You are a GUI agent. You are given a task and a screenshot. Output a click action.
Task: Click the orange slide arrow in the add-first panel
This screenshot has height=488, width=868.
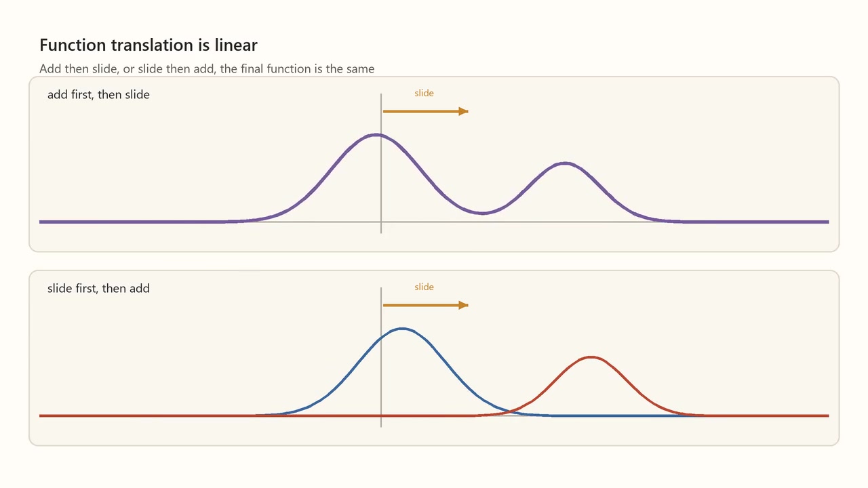click(x=425, y=111)
